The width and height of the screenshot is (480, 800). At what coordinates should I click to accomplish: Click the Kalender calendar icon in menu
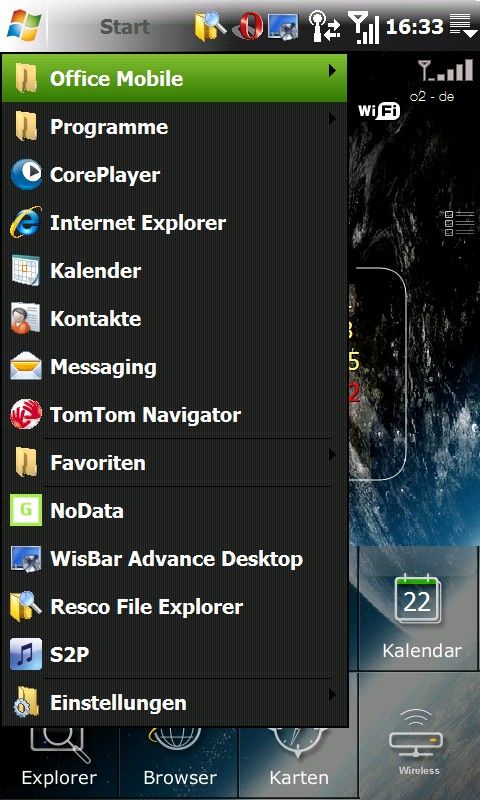click(x=26, y=270)
